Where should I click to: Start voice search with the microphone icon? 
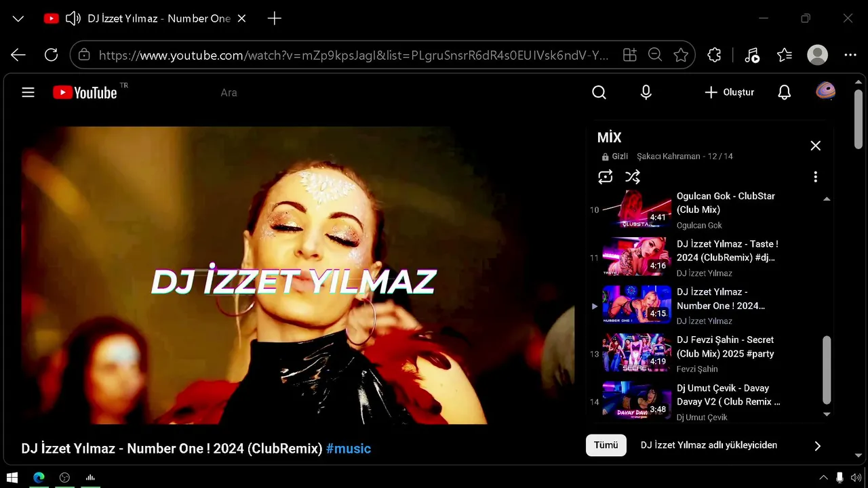[646, 92]
